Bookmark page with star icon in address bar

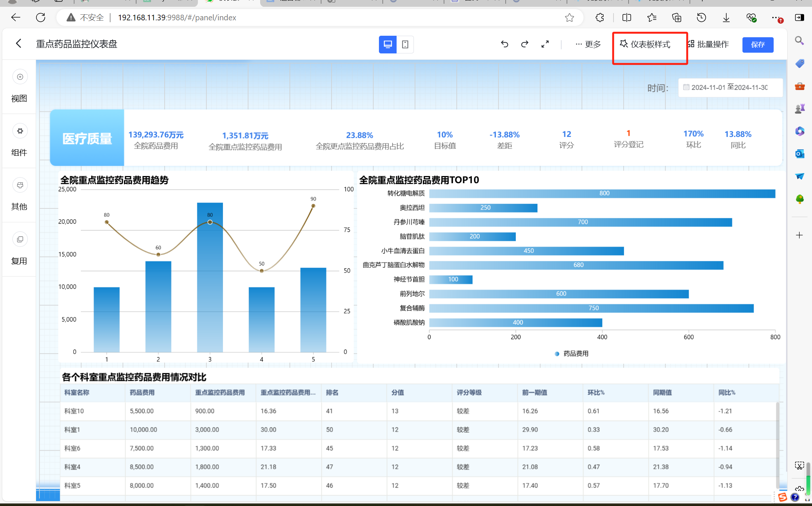569,18
